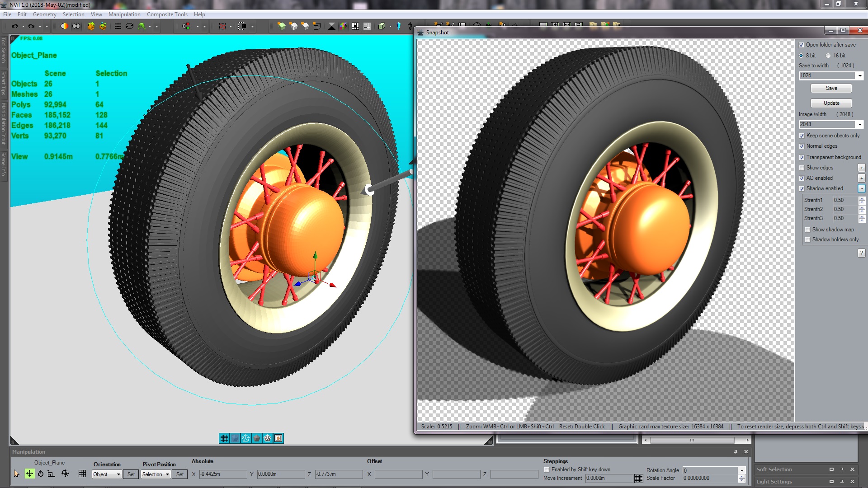
Task: Click the Update button in Snapshot panel
Action: pyautogui.click(x=831, y=103)
